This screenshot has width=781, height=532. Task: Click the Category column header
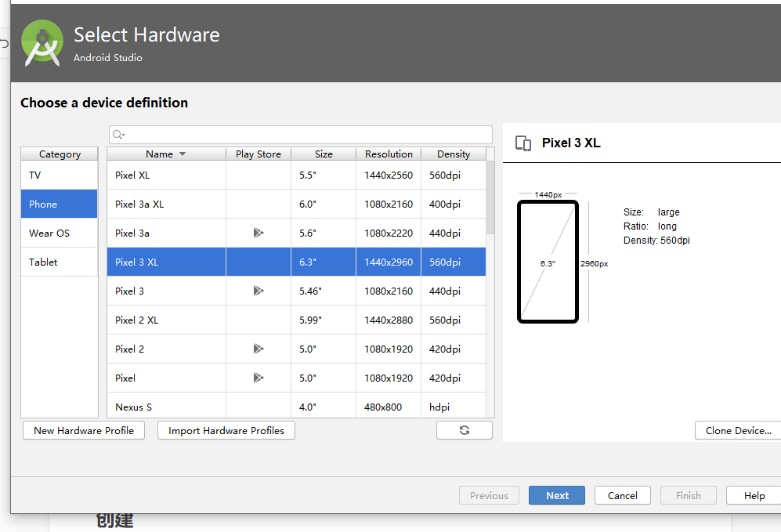(x=60, y=154)
